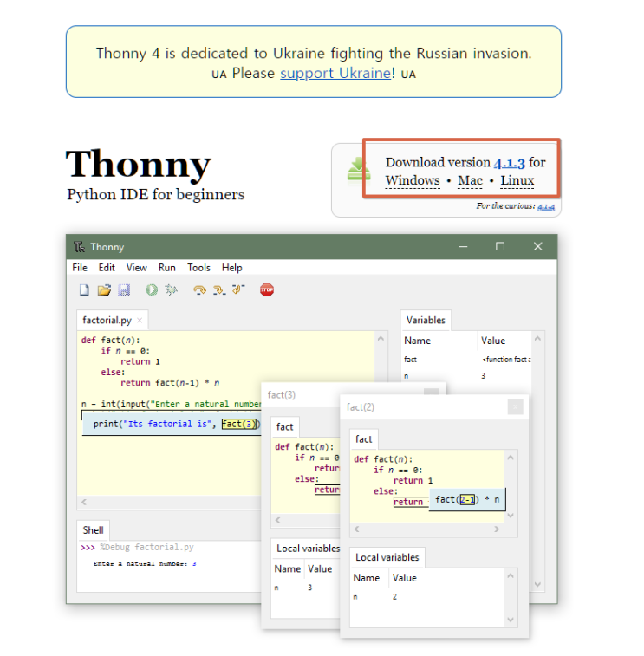Click the Step into icon
This screenshot has width=644, height=656.
pyautogui.click(x=219, y=289)
